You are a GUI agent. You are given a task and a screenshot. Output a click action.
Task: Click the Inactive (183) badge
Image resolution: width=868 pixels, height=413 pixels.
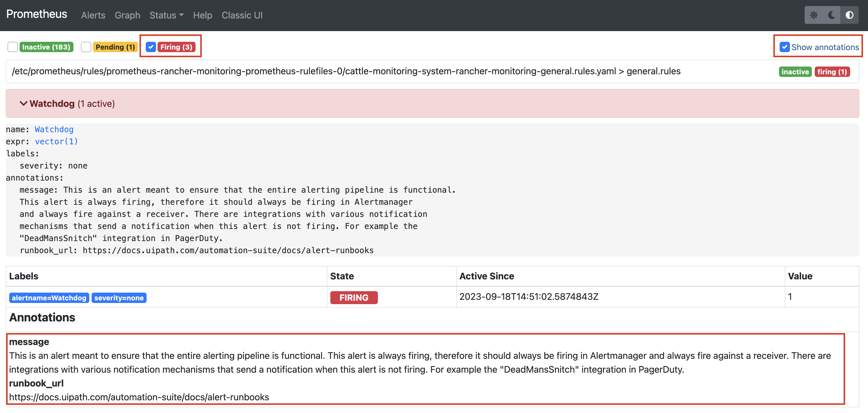[46, 47]
